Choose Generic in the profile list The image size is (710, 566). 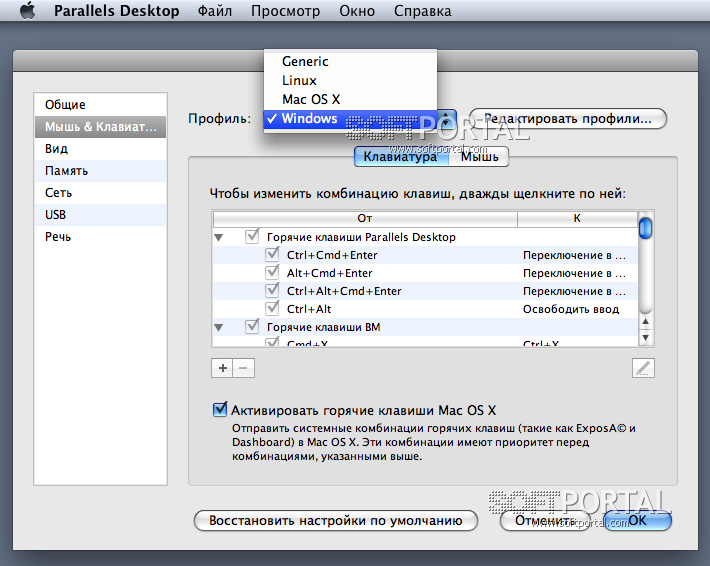350,61
